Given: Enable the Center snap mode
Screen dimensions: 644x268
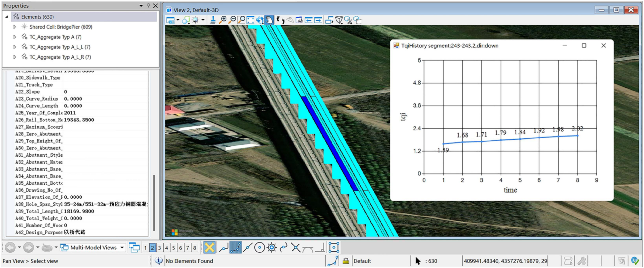Looking at the screenshot, I should pyautogui.click(x=260, y=248).
